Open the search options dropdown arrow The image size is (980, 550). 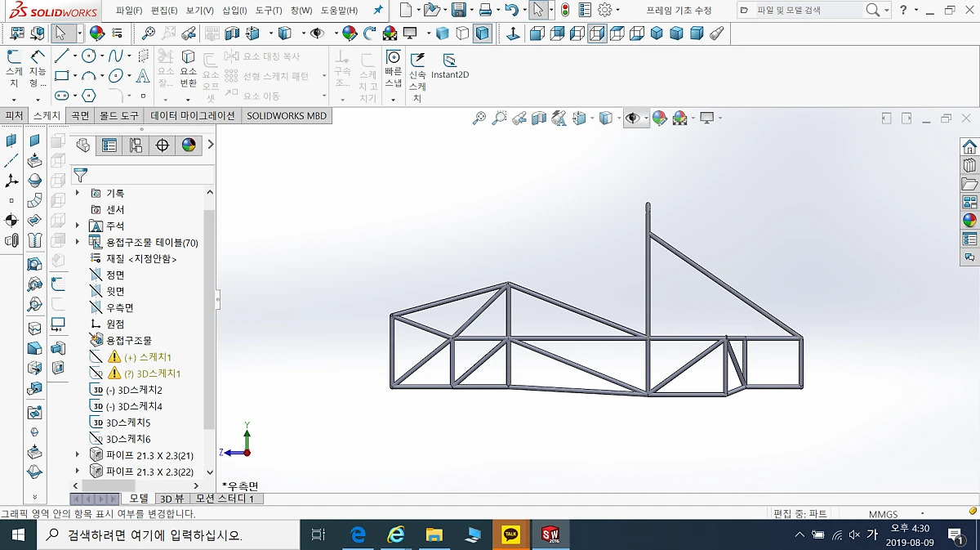pos(888,11)
